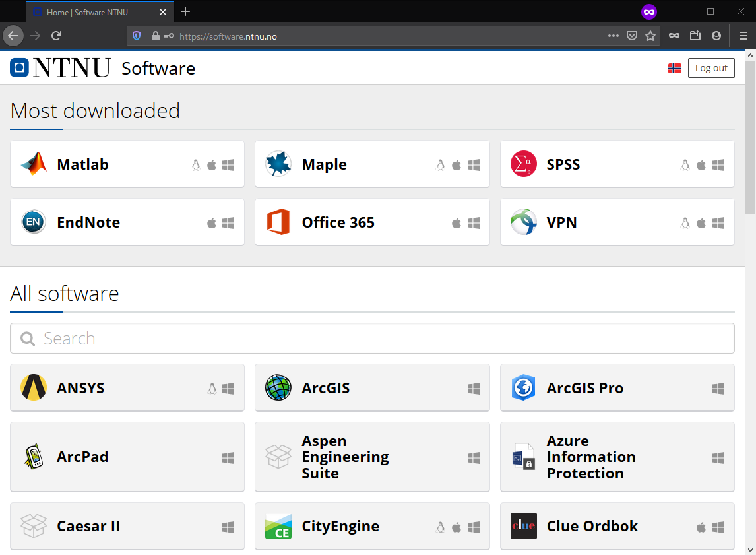Click the red SPSS logo icon

click(x=524, y=164)
